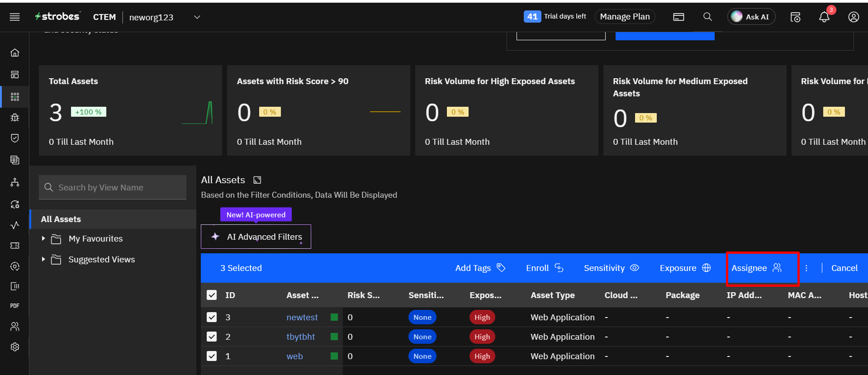Image resolution: width=868 pixels, height=375 pixels.
Task: Open the tbytbht asset link
Action: (x=300, y=337)
